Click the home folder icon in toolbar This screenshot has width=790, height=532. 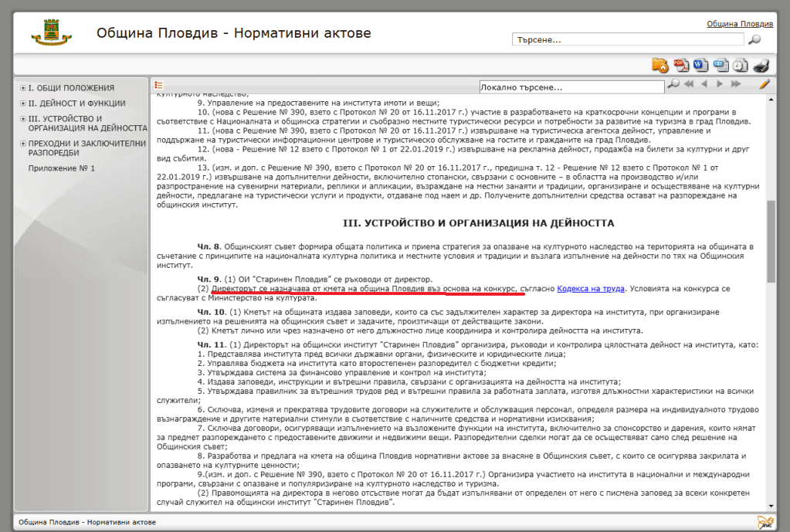[659, 65]
